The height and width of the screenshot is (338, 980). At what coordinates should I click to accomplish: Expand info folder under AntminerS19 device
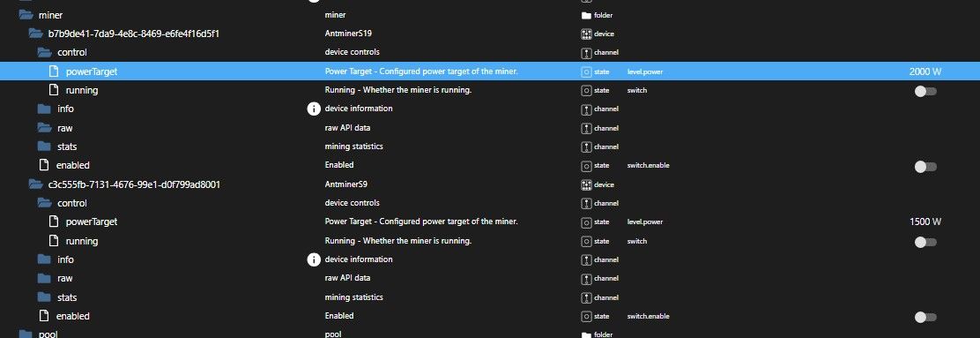coord(44,109)
